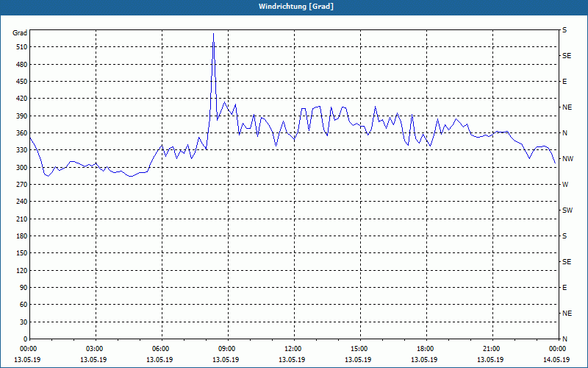Click the Windrichtung [Grad] chart title
This screenshot has width=588, height=368.
click(296, 7)
